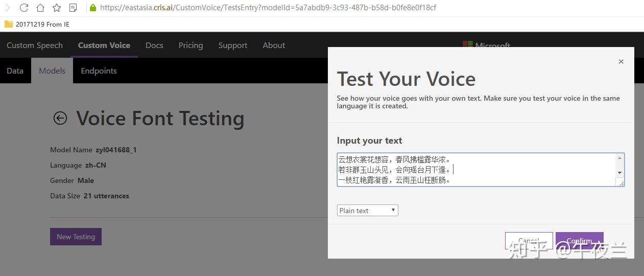
Task: Open the Docs menu item
Action: pos(154,45)
